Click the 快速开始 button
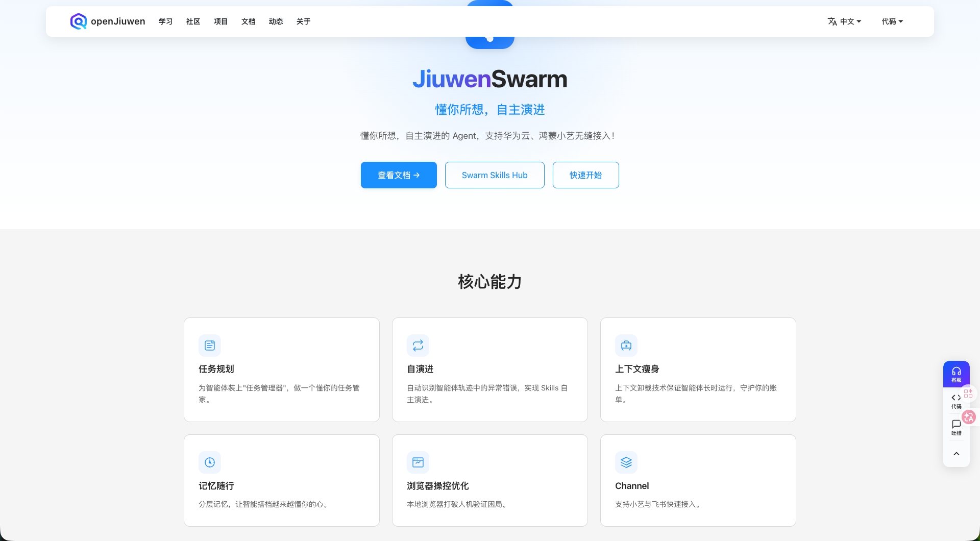 tap(586, 175)
